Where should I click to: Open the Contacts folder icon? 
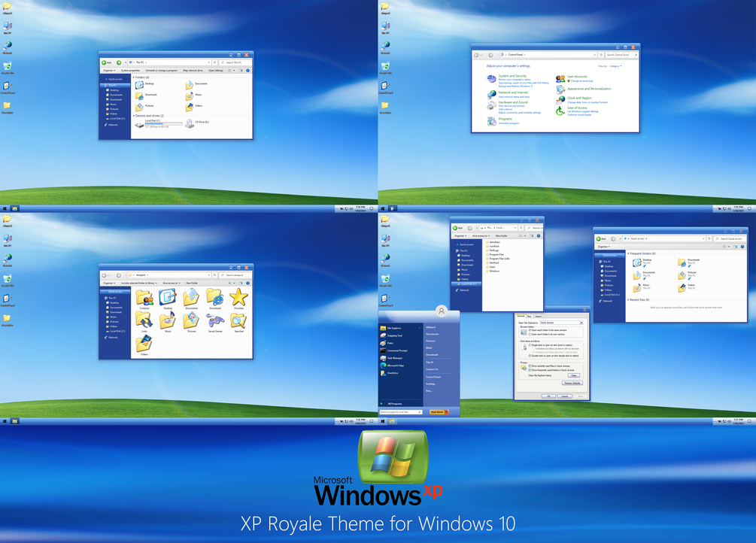[x=144, y=297]
